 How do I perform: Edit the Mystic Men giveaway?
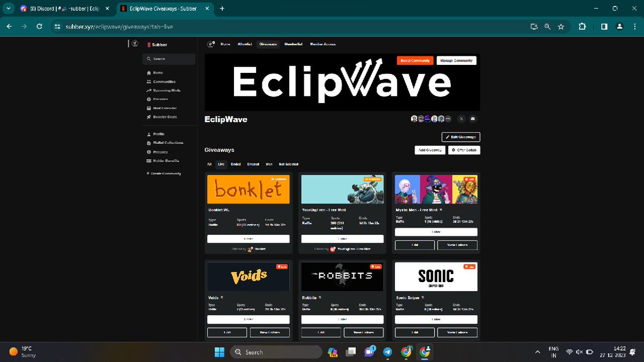click(x=415, y=245)
